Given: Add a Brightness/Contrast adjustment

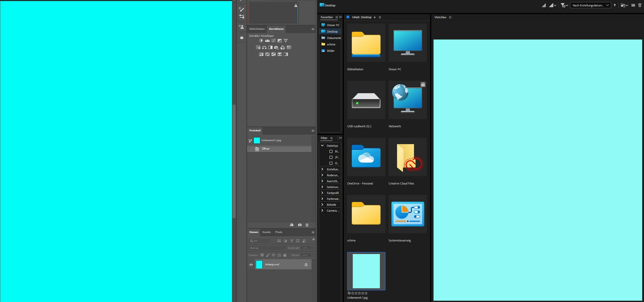Looking at the screenshot, I should [x=261, y=41].
